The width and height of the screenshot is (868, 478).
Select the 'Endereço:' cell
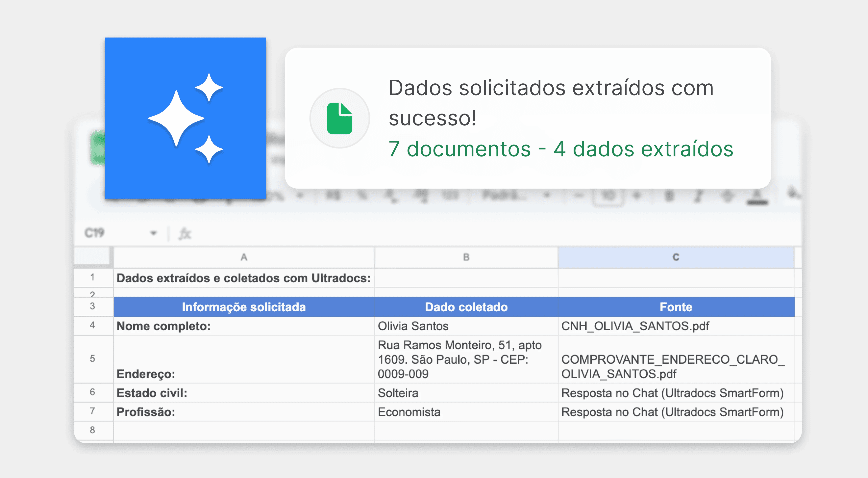click(x=244, y=359)
